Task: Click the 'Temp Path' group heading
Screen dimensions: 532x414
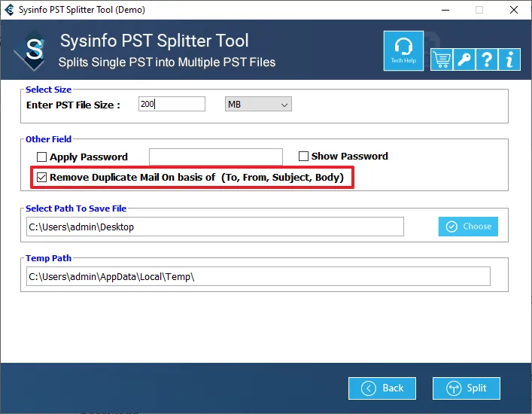Action: coord(48,258)
